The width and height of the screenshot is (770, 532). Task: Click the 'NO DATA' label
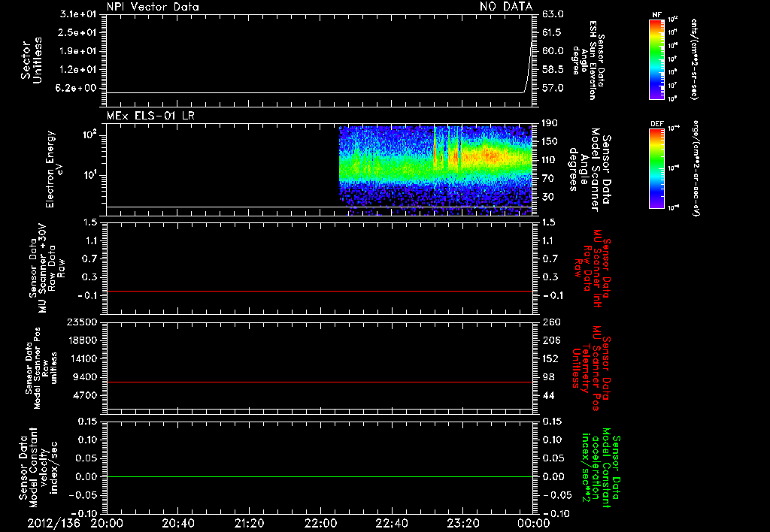506,6
